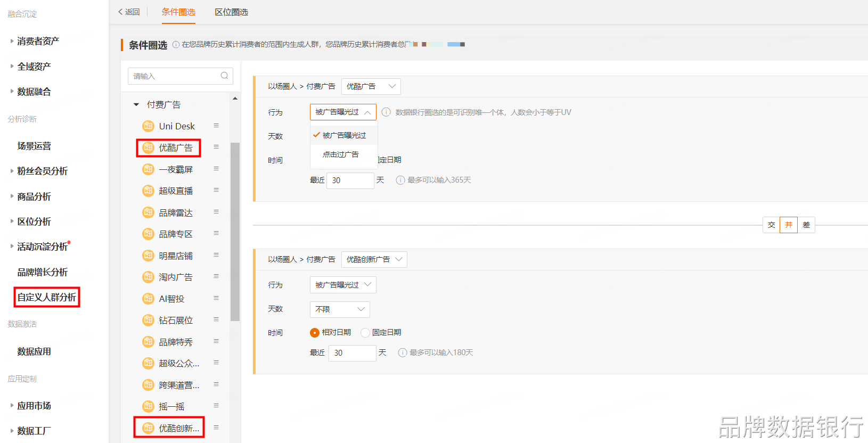
Task: Choose 差 difference operator
Action: [806, 225]
